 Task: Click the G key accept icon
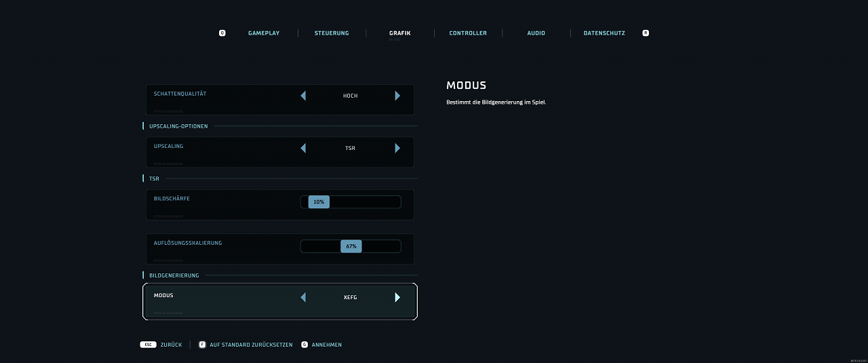pyautogui.click(x=304, y=345)
